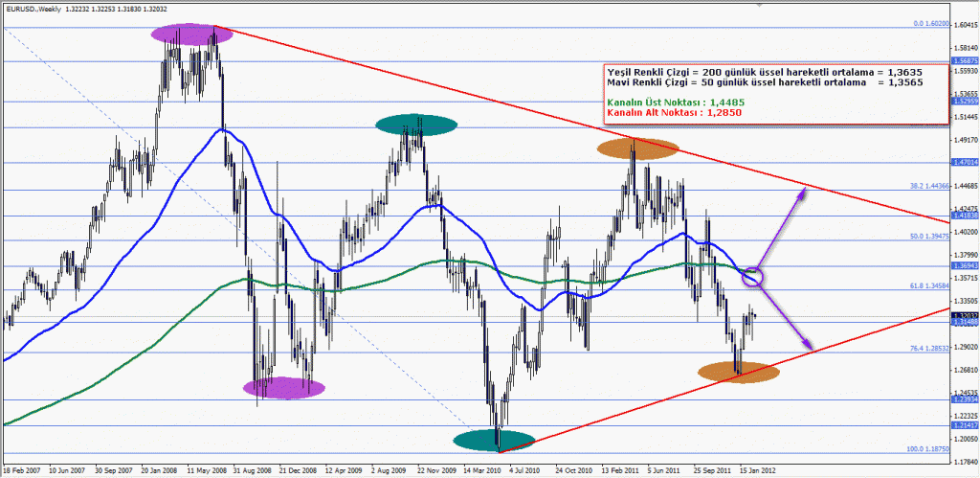980x478 pixels.
Task: Click the price axis value 1.17840
Action: pos(967,463)
